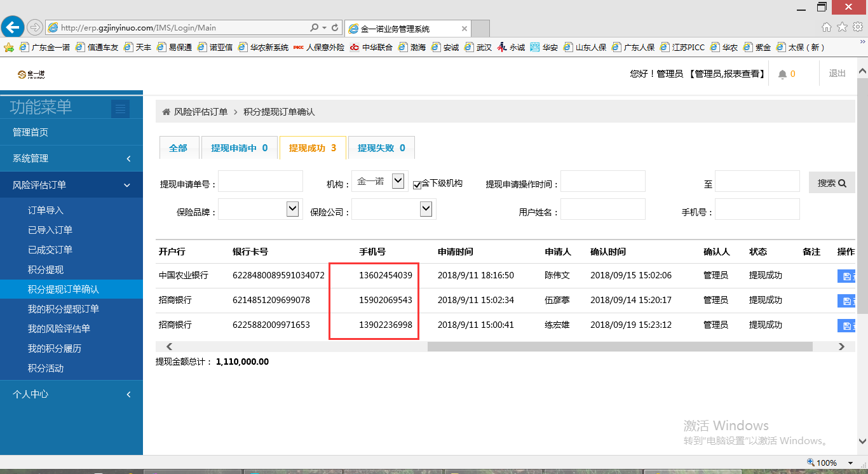The height and width of the screenshot is (474, 868).
Task: Click the 金一诺 logo in header
Action: point(31,74)
